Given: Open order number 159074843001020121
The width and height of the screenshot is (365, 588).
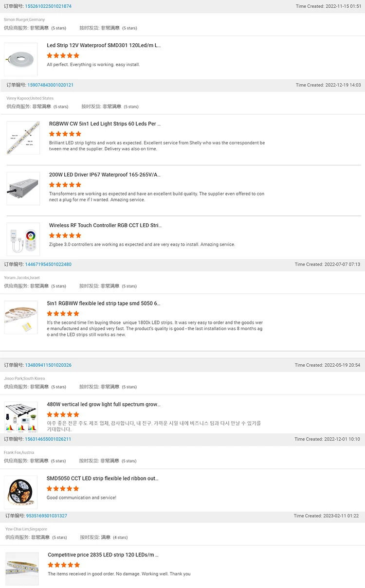Looking at the screenshot, I should coord(51,85).
